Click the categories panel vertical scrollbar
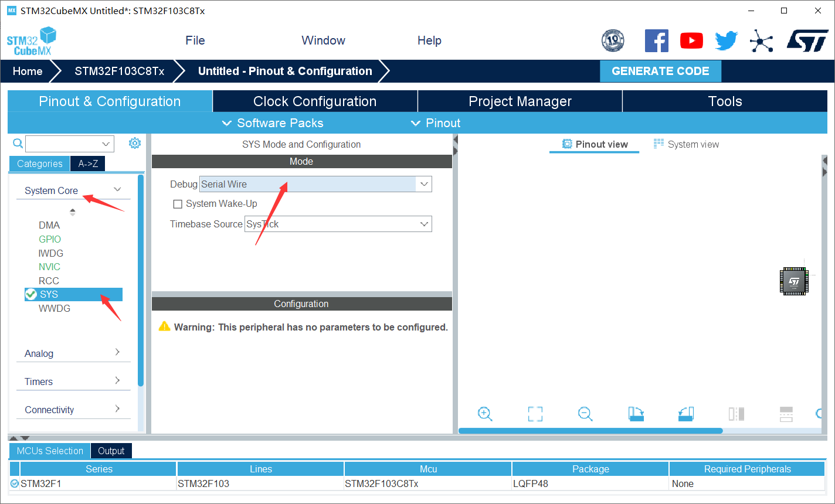The height and width of the screenshot is (504, 835). pos(141,280)
